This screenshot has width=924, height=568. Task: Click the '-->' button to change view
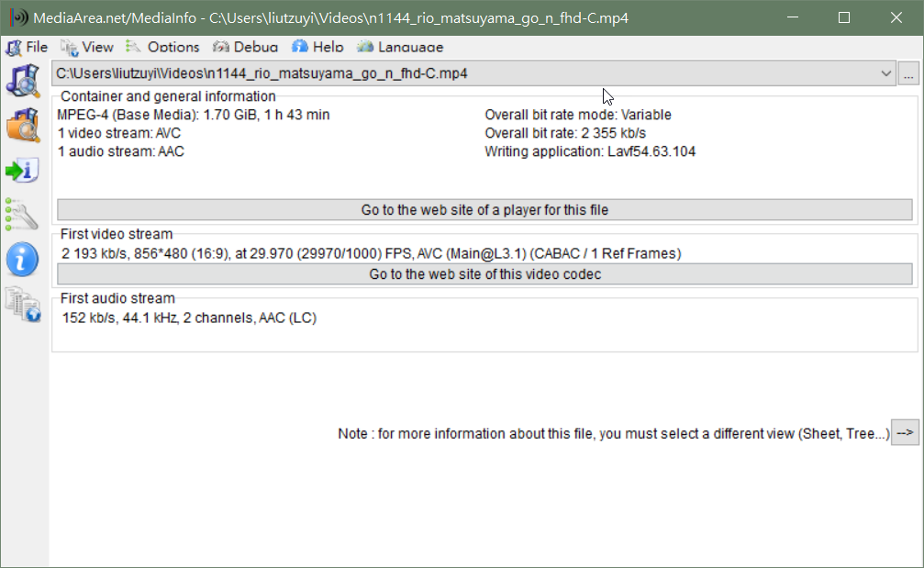[905, 433]
